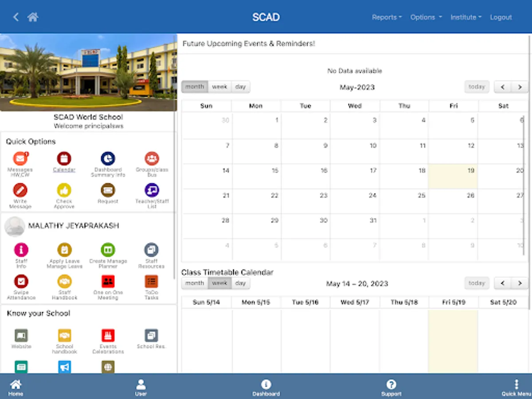The width and height of the screenshot is (532, 399).
Task: Open Messages HW,CW icon
Action: pyautogui.click(x=20, y=159)
